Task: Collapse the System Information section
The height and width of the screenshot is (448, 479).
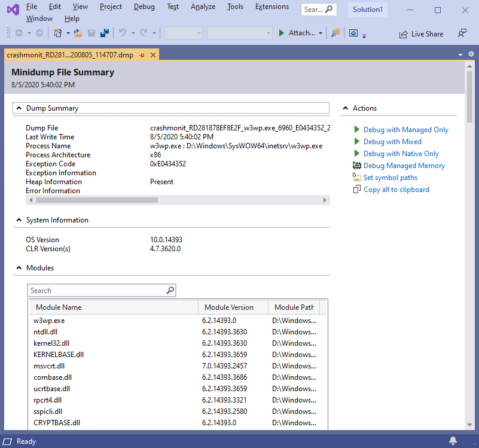Action: point(19,219)
